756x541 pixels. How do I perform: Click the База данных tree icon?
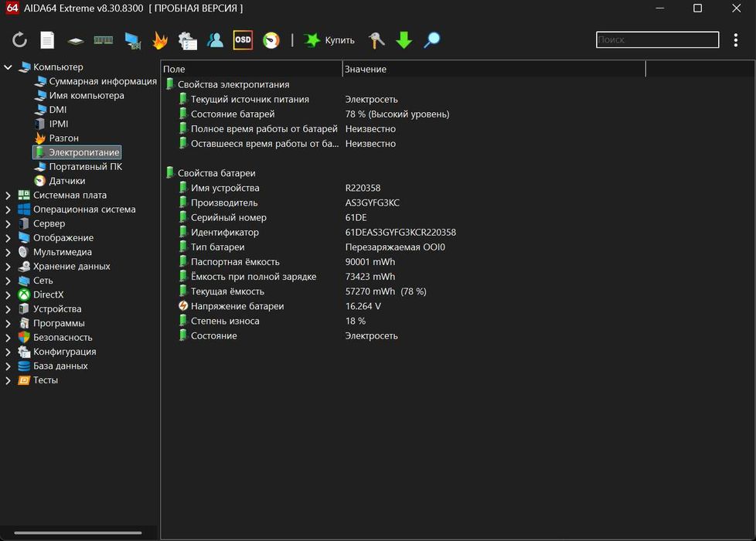point(24,366)
